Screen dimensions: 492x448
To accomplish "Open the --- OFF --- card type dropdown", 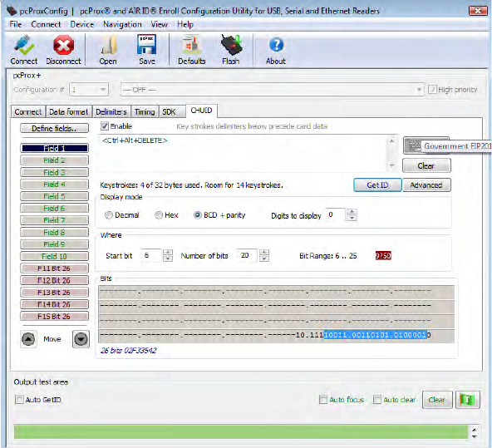I will click(x=272, y=90).
